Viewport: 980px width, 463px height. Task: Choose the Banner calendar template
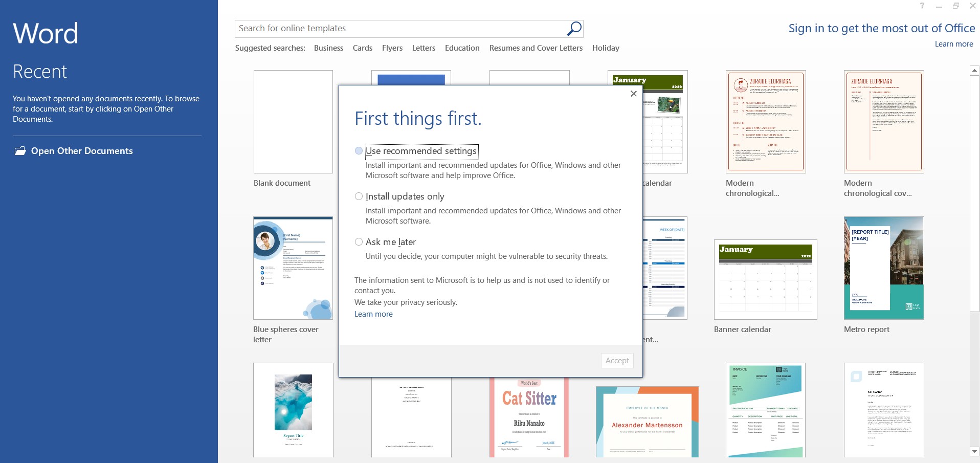tap(765, 279)
